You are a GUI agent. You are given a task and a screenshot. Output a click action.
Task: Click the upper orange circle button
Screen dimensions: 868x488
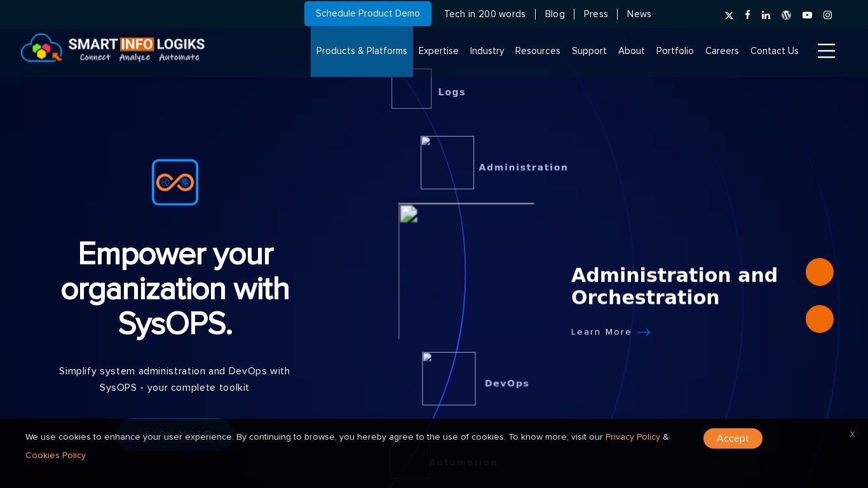click(820, 272)
